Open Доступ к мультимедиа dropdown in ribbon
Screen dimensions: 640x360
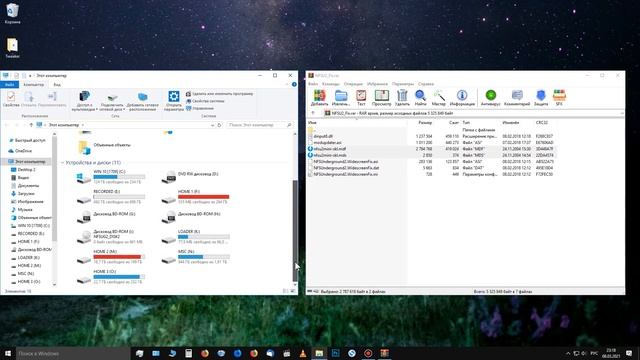[x=84, y=101]
